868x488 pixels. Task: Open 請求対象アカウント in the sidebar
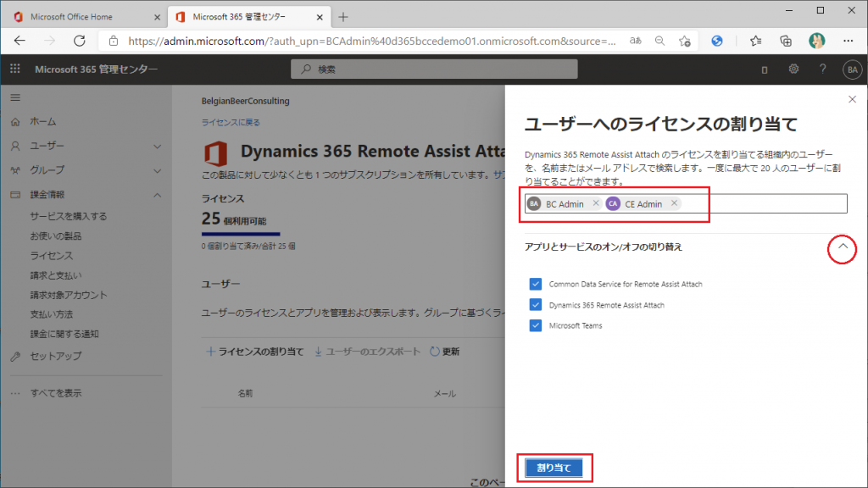[x=69, y=295]
